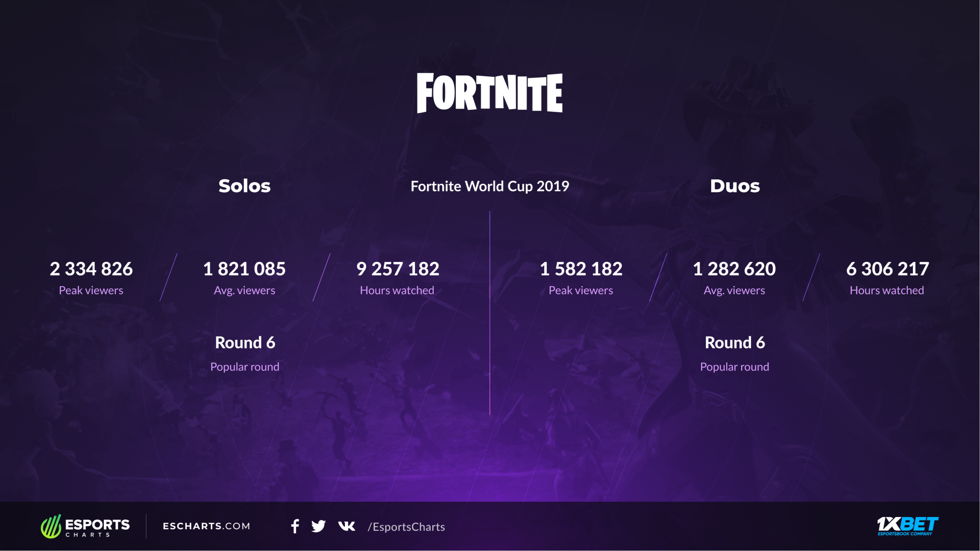This screenshot has height=551, width=980.
Task: Click Duos hours watched 6 306 217
Action: click(887, 269)
